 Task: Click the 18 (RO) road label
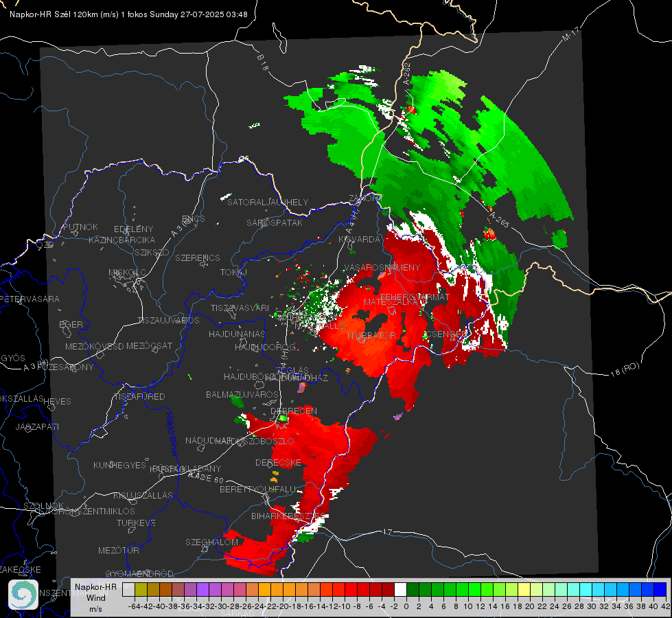(625, 369)
